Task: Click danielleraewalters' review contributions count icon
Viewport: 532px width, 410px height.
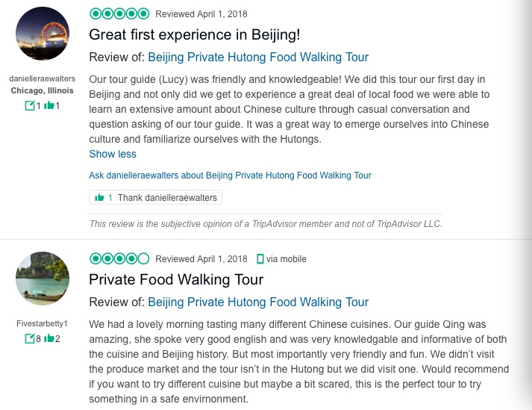Action: tap(30, 105)
